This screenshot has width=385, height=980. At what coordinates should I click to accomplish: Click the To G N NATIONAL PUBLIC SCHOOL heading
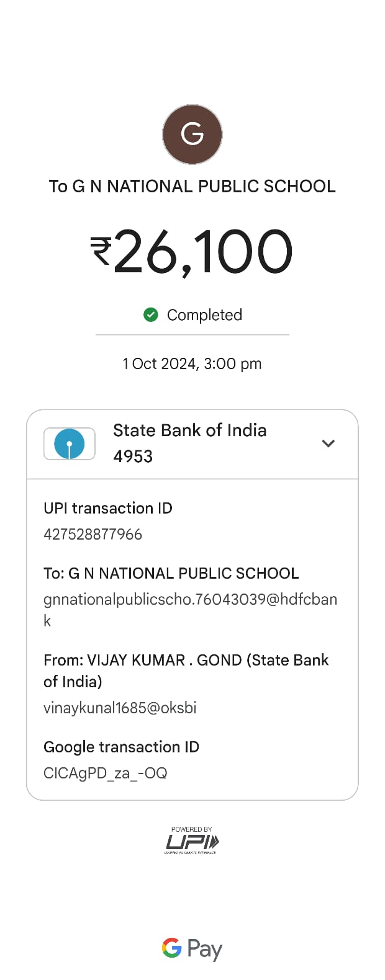(x=192, y=186)
